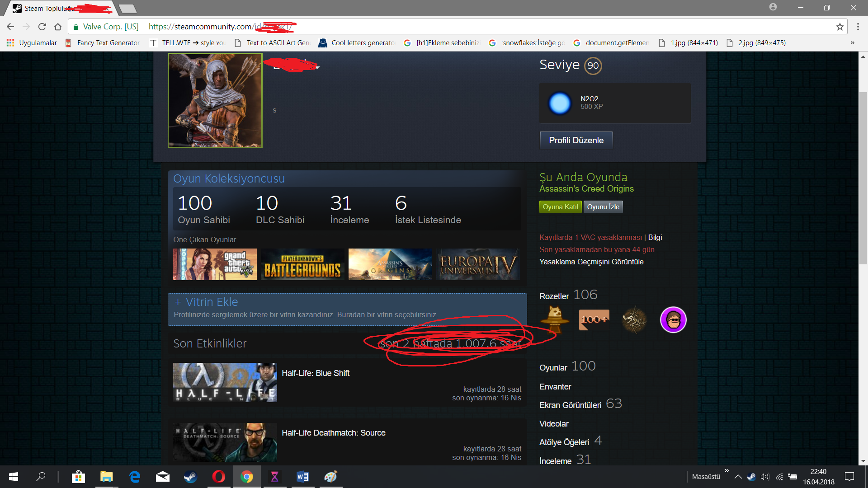Open the new tab button

[x=128, y=8]
